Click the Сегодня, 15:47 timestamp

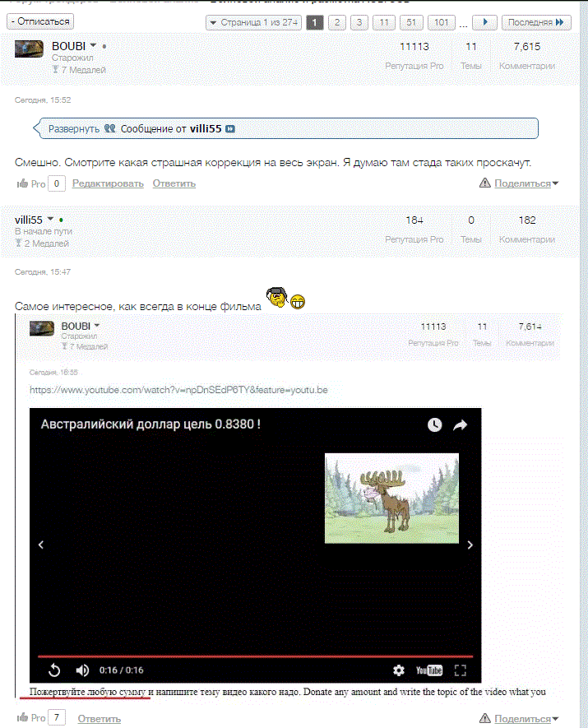tap(43, 271)
